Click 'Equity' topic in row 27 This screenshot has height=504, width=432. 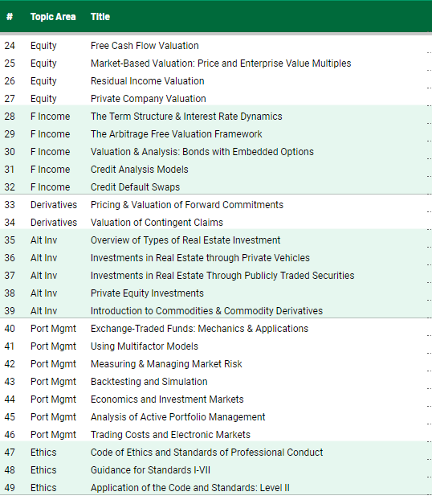(43, 99)
